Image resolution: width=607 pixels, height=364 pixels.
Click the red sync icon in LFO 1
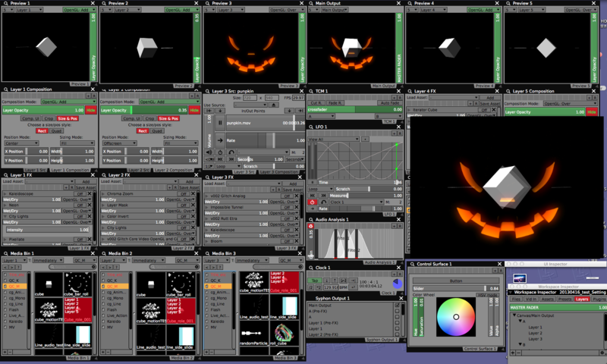312,202
